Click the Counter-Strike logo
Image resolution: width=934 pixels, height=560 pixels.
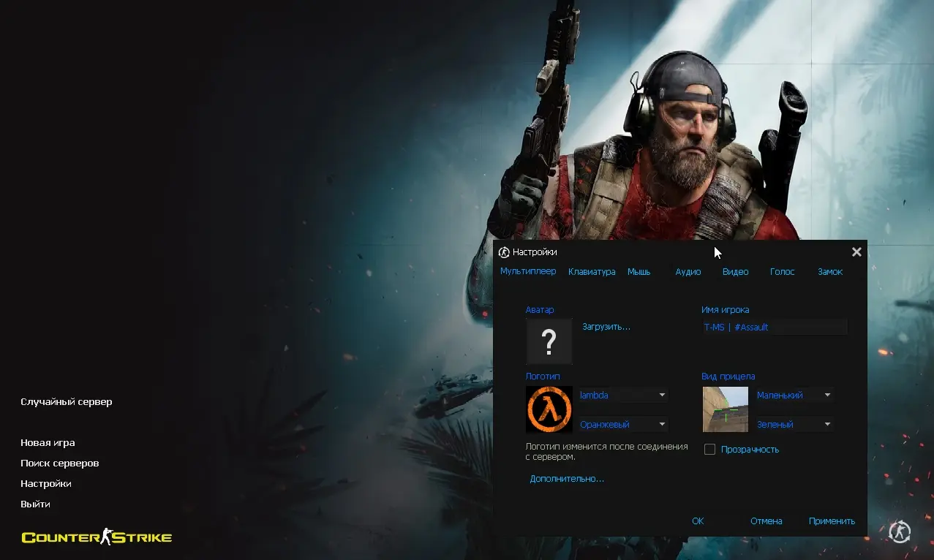tap(97, 537)
